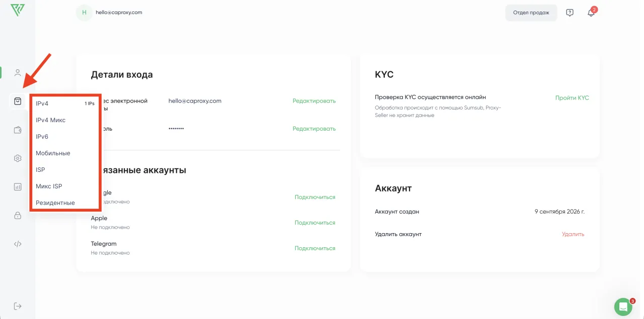This screenshot has height=319, width=644.
Task: Click Подключиться for the Apple account
Action: tap(315, 223)
